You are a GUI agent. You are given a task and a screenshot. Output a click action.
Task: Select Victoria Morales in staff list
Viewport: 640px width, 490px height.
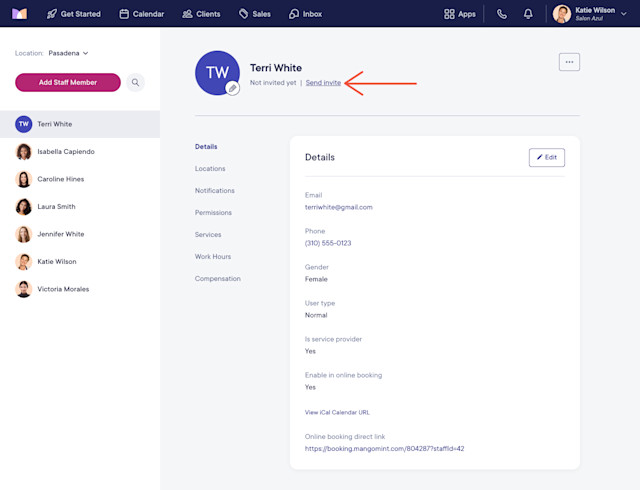80,289
